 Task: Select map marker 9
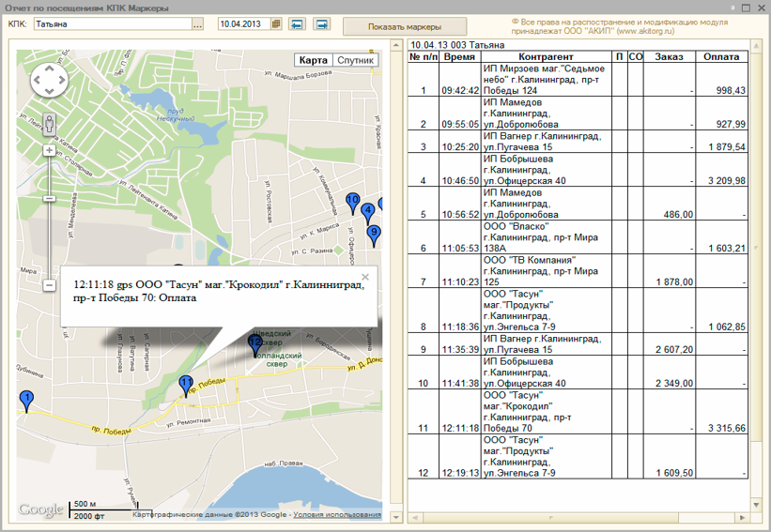pyautogui.click(x=374, y=235)
